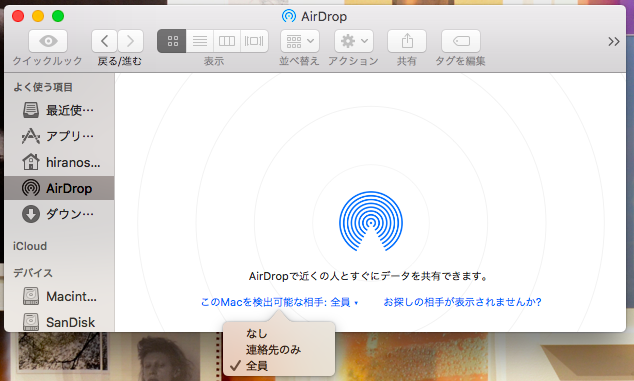Select Macint… disk in sidebar
The width and height of the screenshot is (634, 381).
(x=59, y=296)
